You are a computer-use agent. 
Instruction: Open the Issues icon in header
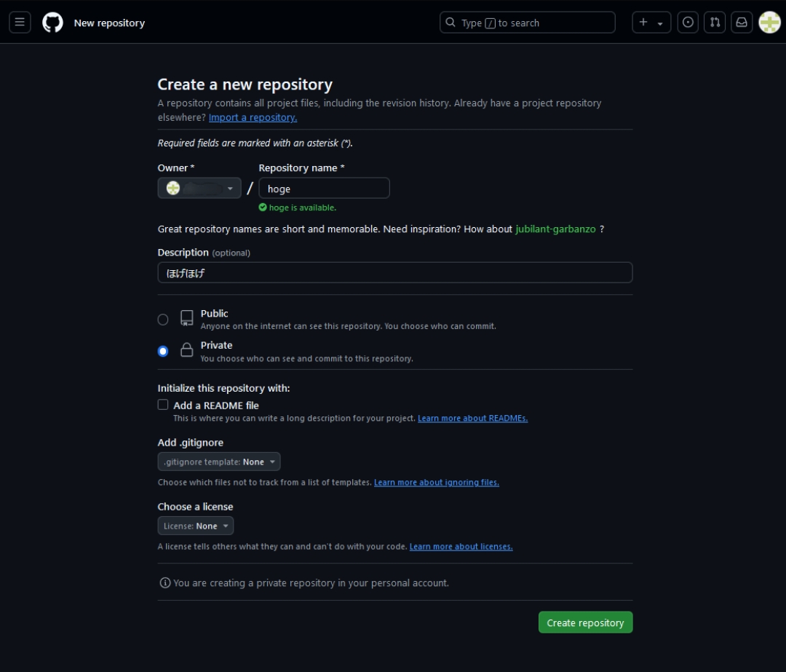687,23
